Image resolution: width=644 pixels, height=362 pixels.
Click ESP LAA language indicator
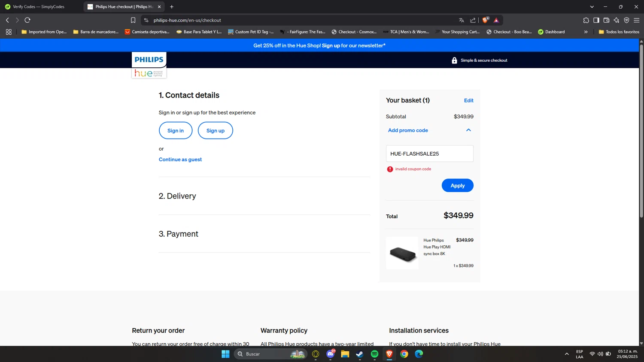click(580, 354)
